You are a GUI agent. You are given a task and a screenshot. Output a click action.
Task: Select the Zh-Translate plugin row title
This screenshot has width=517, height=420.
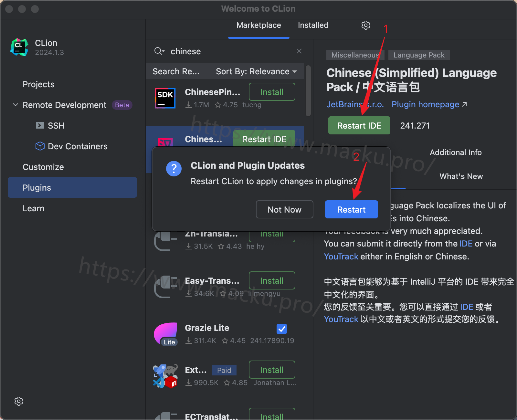coord(211,234)
